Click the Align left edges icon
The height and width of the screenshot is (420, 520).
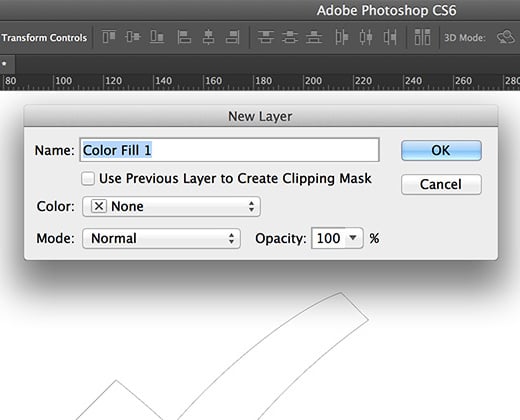(184, 37)
